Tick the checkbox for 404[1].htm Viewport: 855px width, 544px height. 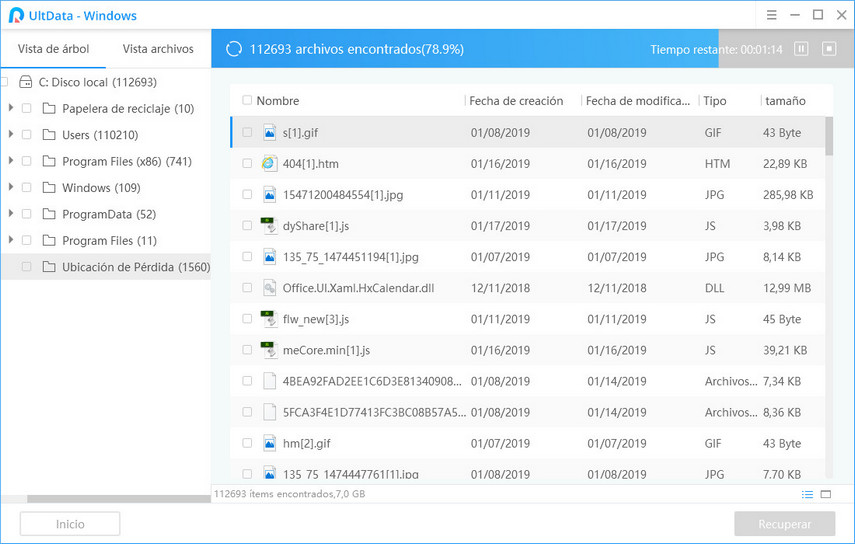tap(247, 164)
